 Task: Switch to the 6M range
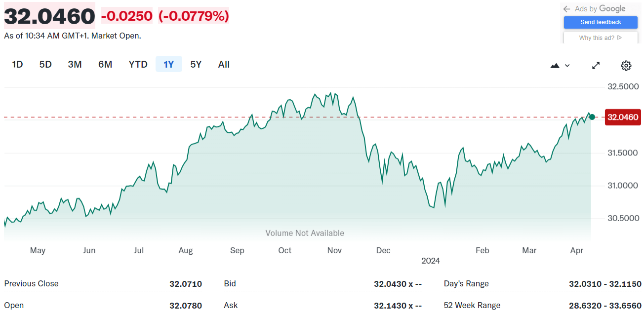coord(105,64)
